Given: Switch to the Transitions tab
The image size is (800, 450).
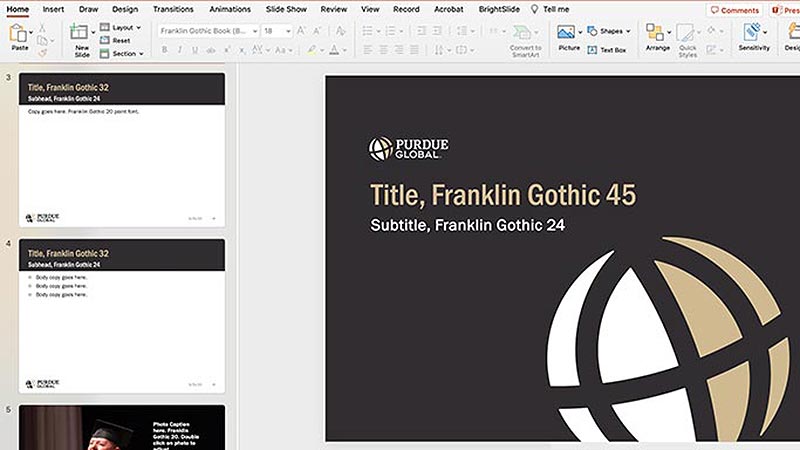Looking at the screenshot, I should click(173, 9).
